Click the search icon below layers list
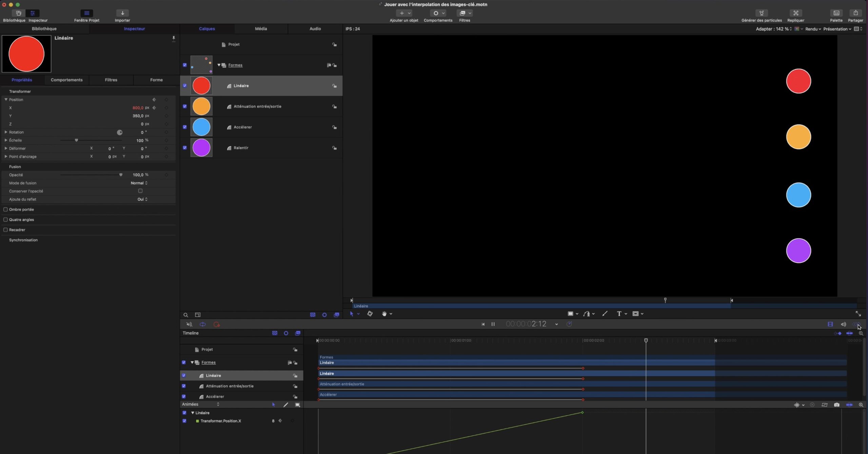The width and height of the screenshot is (868, 454). [x=186, y=315]
